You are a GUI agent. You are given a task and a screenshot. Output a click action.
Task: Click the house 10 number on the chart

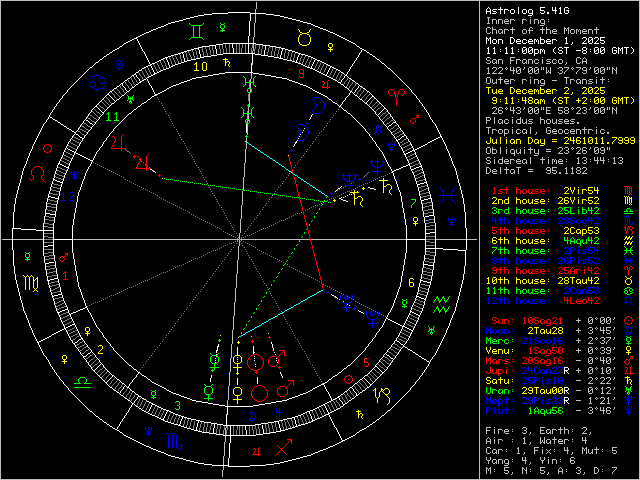(200, 67)
